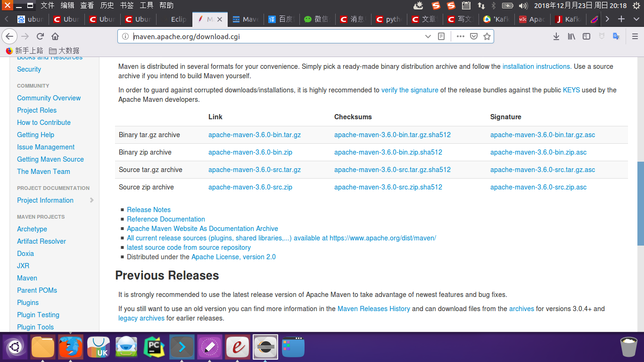
Task: Open the file manager in the dock
Action: [x=43, y=347]
